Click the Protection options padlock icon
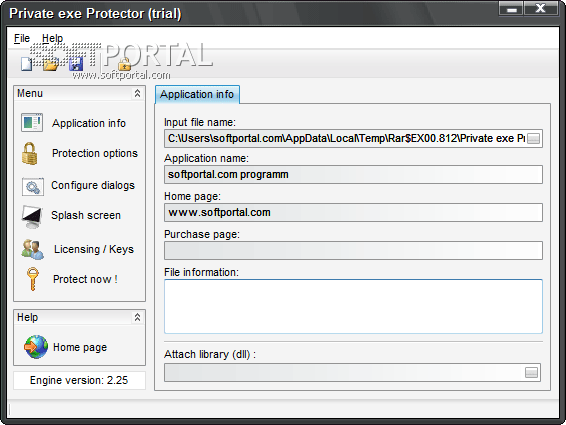The image size is (566, 425). coord(30,153)
